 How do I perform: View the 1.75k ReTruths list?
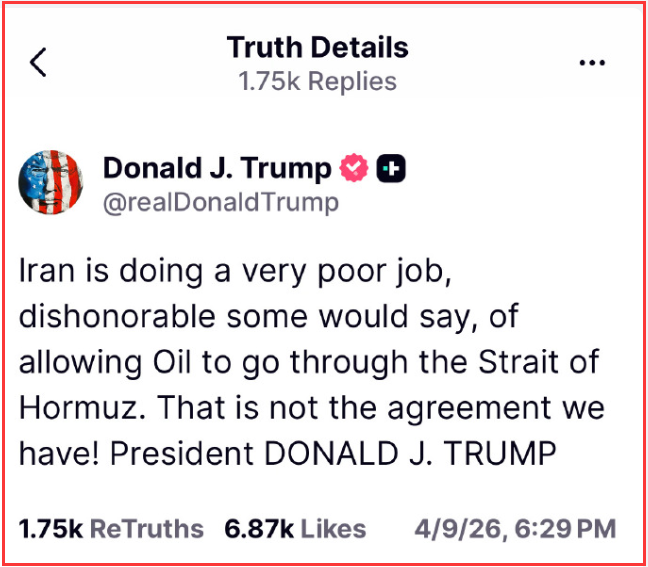(111, 529)
